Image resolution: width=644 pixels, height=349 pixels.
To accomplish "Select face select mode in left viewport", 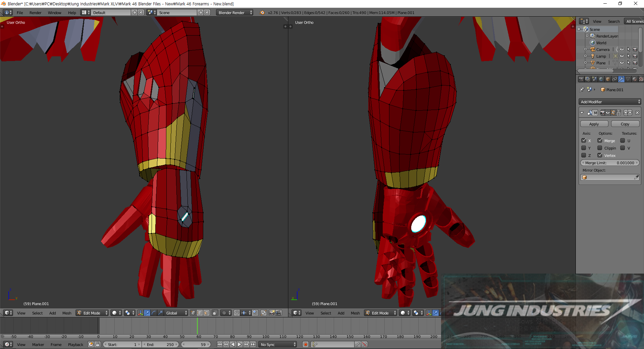I will click(x=207, y=313).
